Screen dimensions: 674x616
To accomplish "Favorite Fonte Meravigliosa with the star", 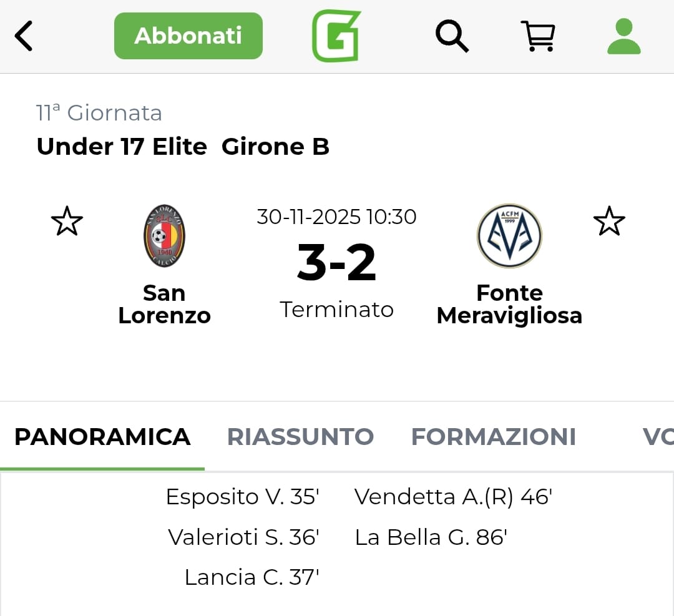I will [608, 222].
